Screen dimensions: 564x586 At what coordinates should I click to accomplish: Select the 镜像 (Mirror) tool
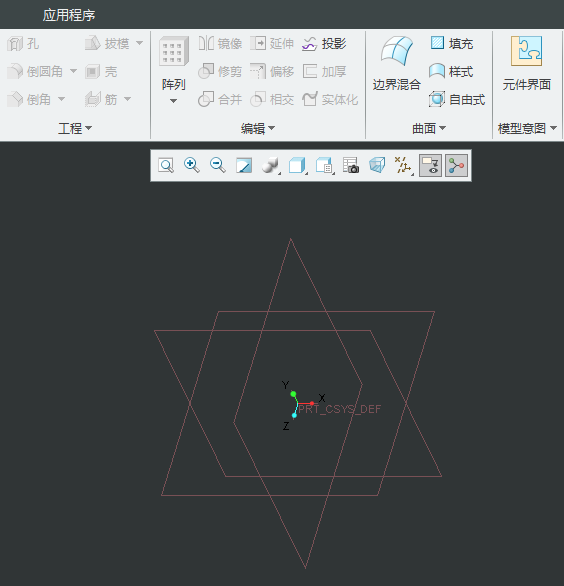coord(220,43)
